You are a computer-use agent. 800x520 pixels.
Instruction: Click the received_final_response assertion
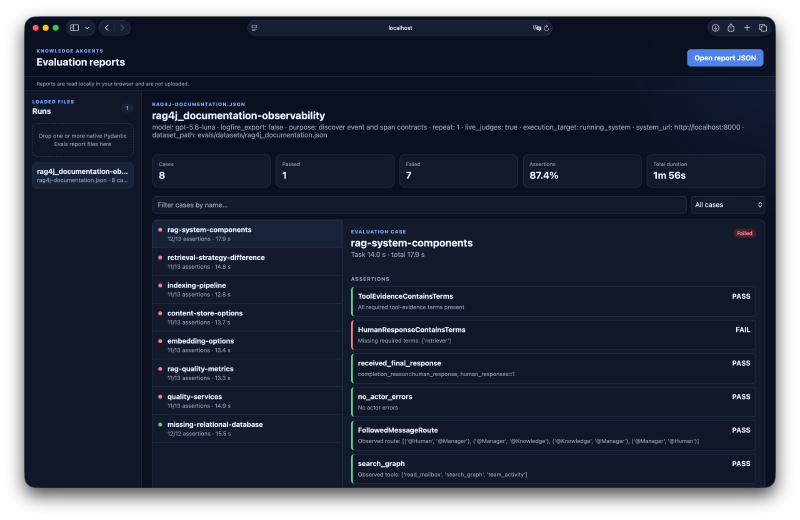553,368
